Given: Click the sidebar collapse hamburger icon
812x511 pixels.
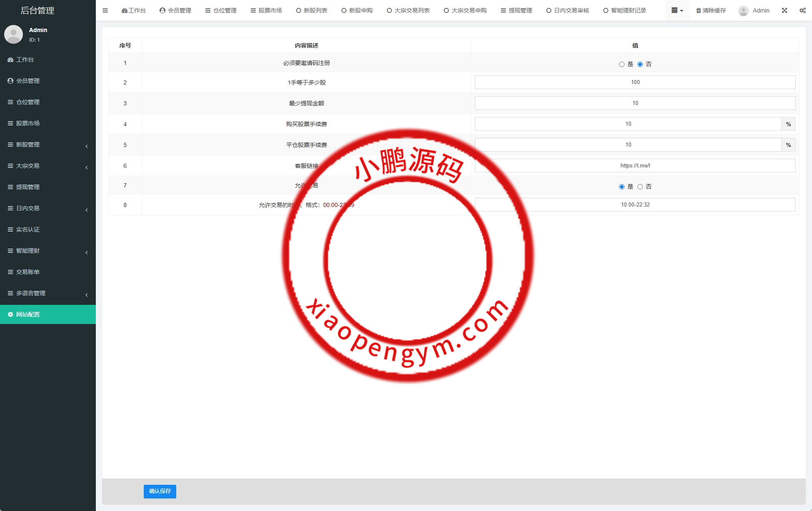Looking at the screenshot, I should [105, 10].
